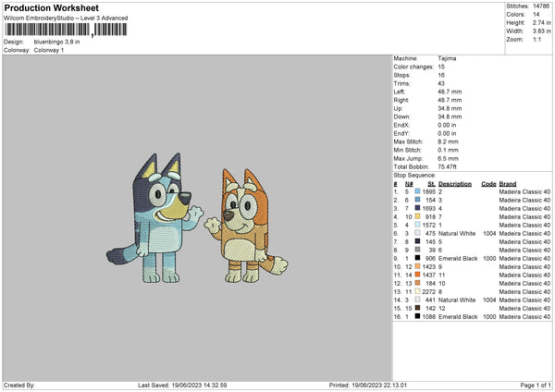Click the light blue swatch with 1895 stitches
555x392 pixels.
[x=417, y=191]
